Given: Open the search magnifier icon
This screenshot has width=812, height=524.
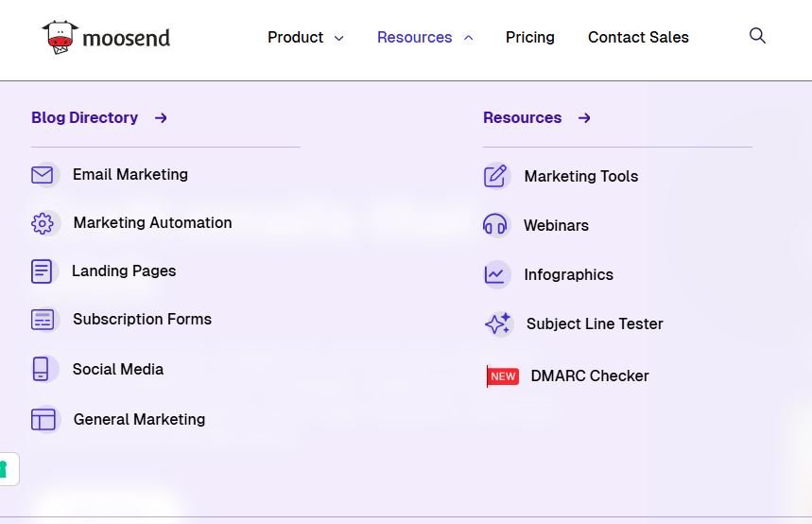Looking at the screenshot, I should point(757,36).
